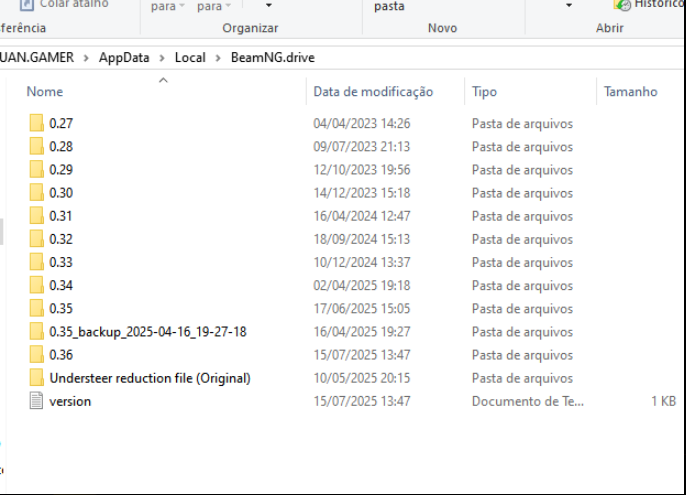Expand chevron after UAN.GAMER in path
The height and width of the screenshot is (495, 686).
(86, 58)
